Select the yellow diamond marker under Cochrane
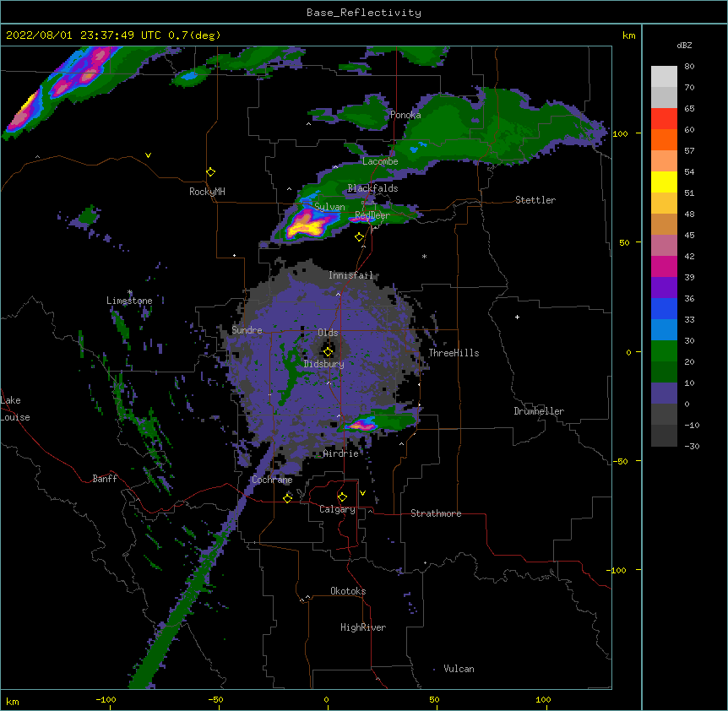 point(287,498)
